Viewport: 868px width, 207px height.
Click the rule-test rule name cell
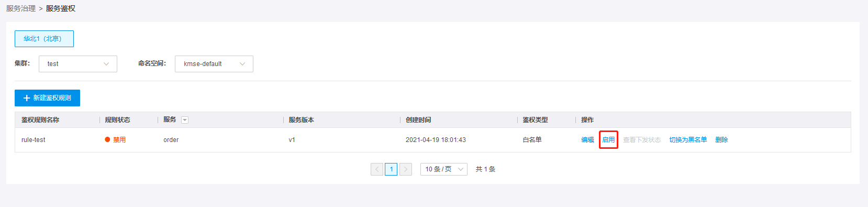34,140
